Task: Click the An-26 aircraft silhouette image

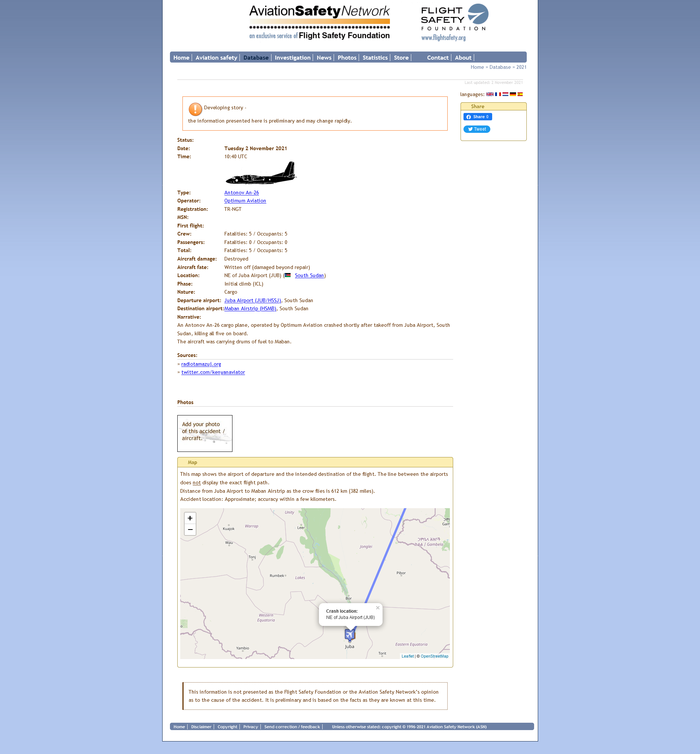Action: coord(261,173)
